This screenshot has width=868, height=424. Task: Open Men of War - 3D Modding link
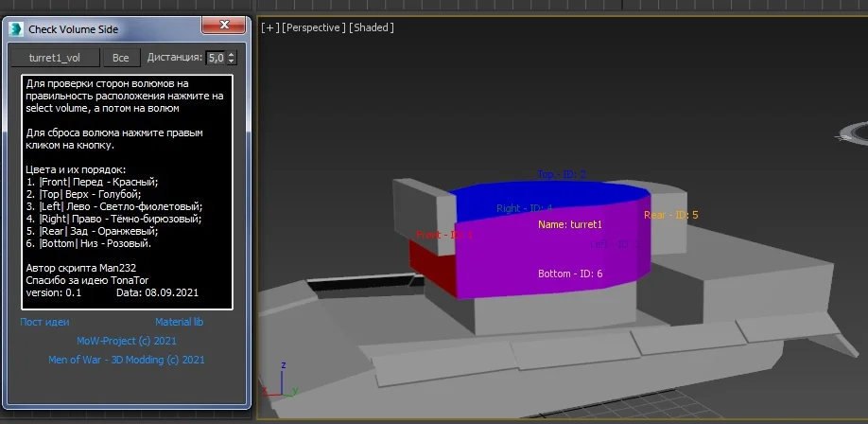pyautogui.click(x=126, y=360)
